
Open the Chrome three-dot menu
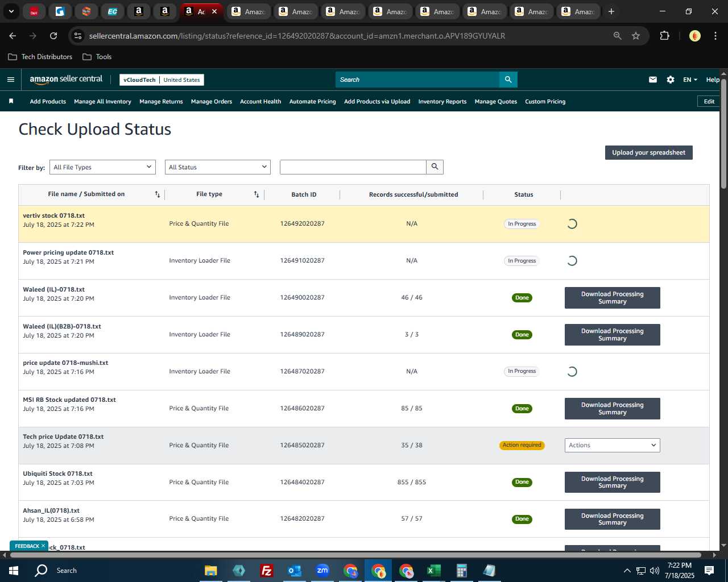714,36
